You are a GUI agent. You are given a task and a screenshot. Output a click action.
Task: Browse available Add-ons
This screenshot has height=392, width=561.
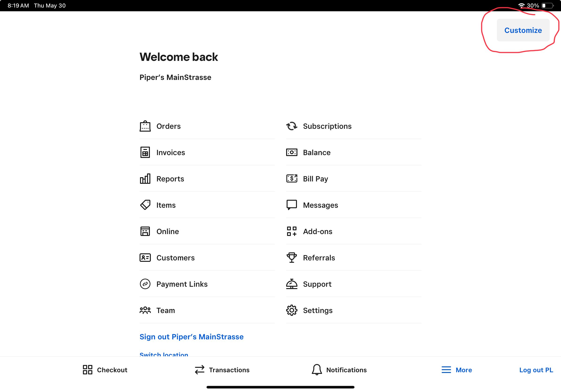pyautogui.click(x=317, y=231)
